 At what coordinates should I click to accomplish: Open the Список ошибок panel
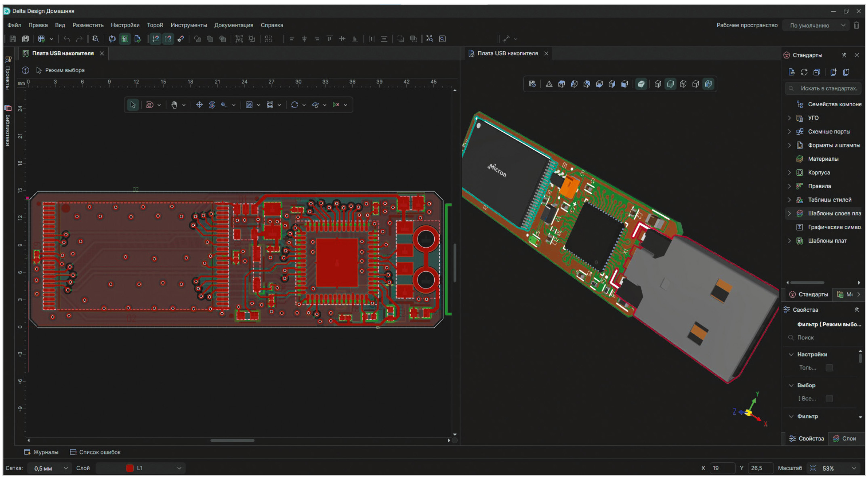[x=95, y=452]
